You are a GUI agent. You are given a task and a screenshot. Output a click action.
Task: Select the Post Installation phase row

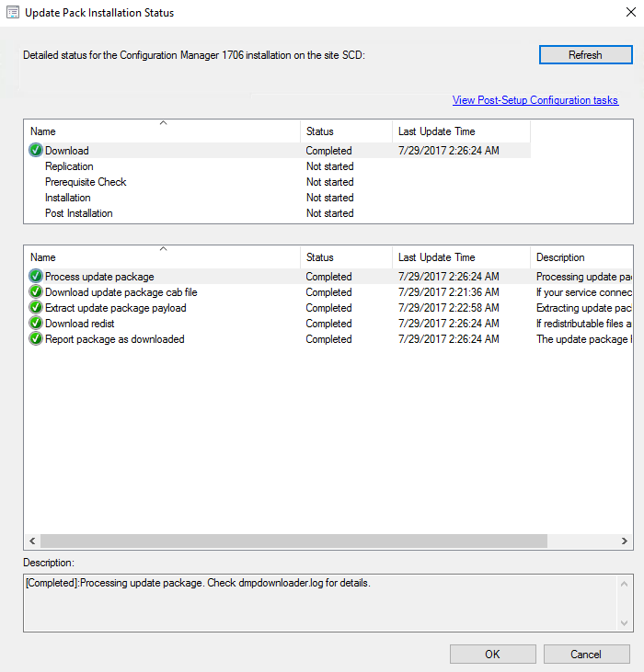point(278,213)
